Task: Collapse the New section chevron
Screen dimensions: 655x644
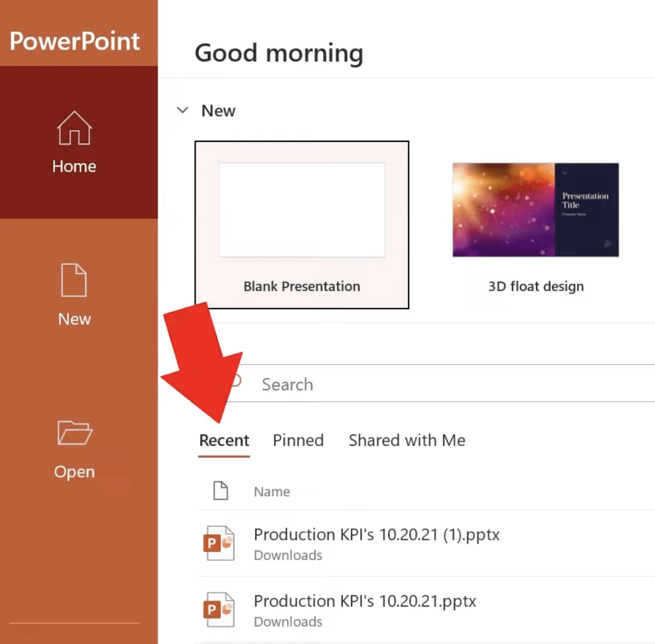Action: 183,110
